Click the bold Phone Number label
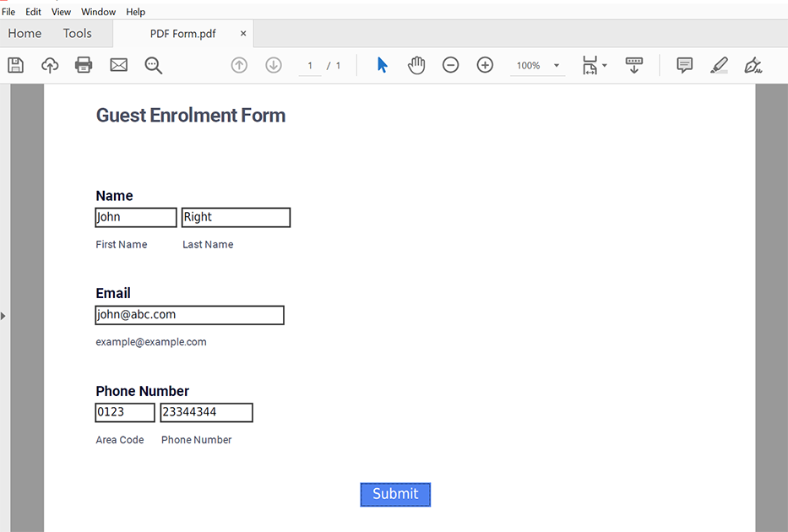This screenshot has height=532, width=788. click(143, 391)
